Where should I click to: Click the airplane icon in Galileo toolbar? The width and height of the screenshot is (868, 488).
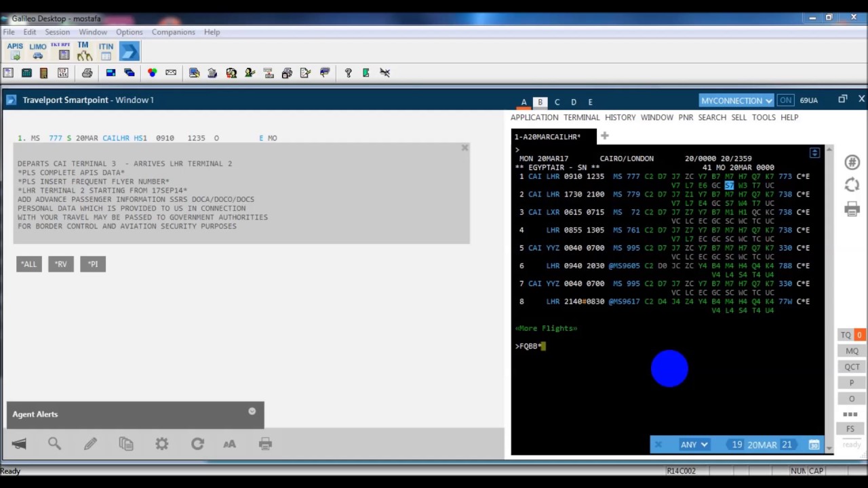coord(384,73)
